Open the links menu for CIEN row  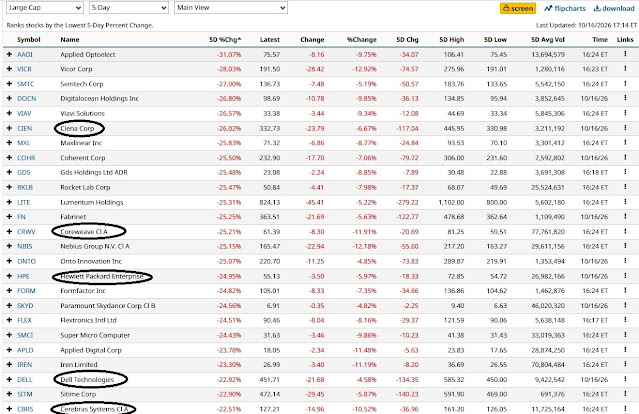625,128
